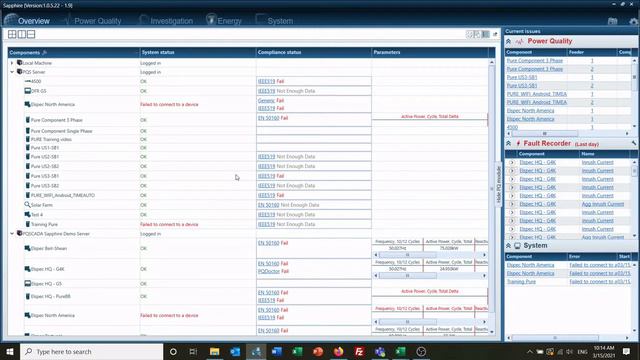
Task: Open File Explorer from the taskbar
Action: tap(214, 351)
